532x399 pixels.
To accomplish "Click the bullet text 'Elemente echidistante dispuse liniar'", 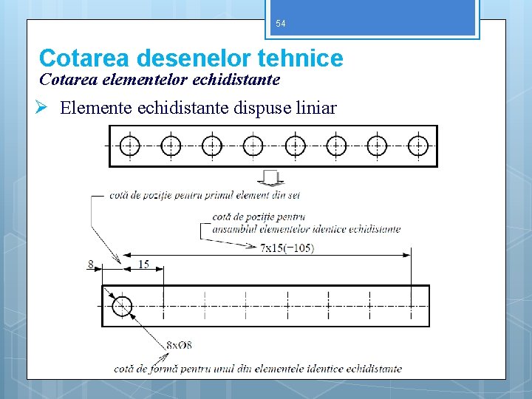I will (198, 108).
